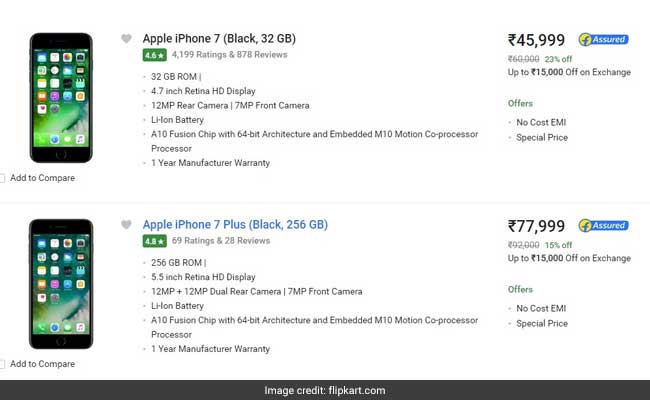Click the iPhone 7 product image

pyautogui.click(x=60, y=97)
